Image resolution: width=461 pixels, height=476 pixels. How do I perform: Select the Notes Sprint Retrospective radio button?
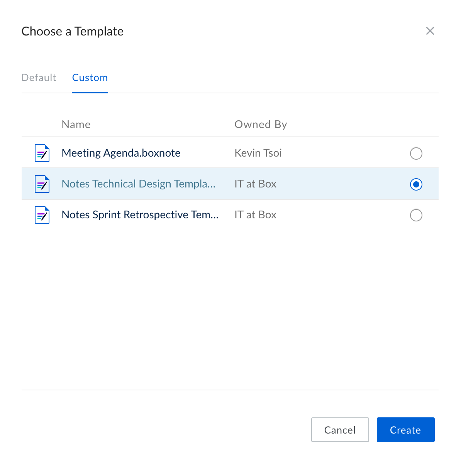point(416,215)
